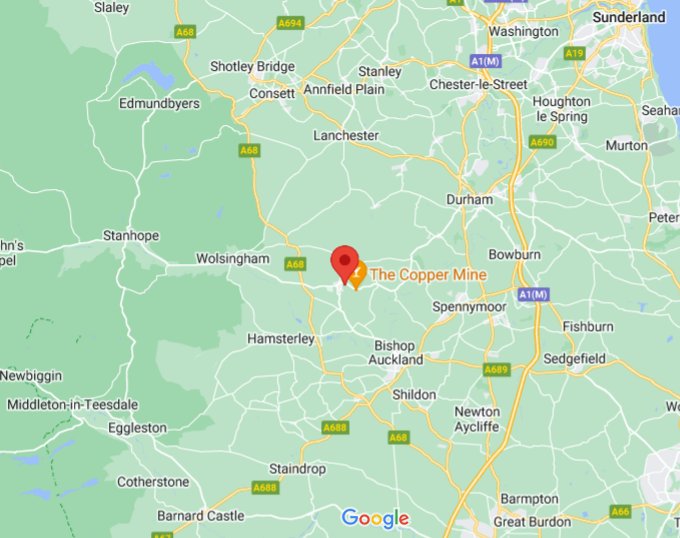Viewport: 680px width, 538px height.
Task: Click the A689 road shield near Sedgefield
Action: [x=497, y=369]
